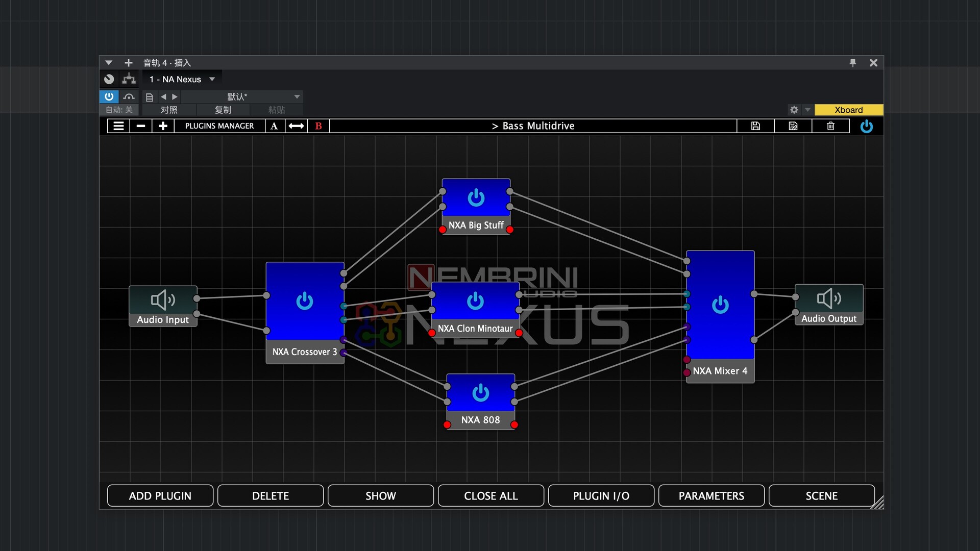The image size is (980, 551).
Task: Click NXA 808 red bottom-right port
Action: tap(514, 424)
